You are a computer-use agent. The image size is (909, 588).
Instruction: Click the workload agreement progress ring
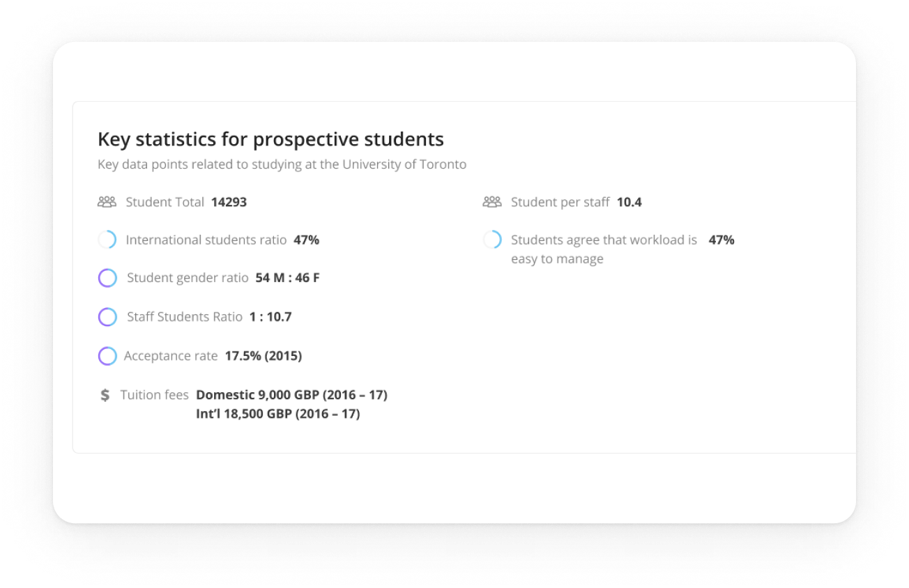(492, 240)
